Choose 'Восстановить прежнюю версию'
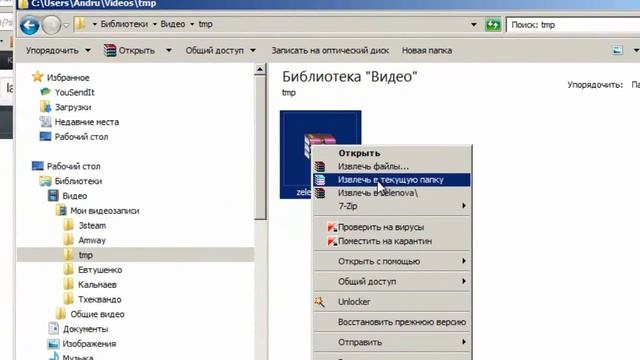The image size is (640, 360). coord(391,322)
